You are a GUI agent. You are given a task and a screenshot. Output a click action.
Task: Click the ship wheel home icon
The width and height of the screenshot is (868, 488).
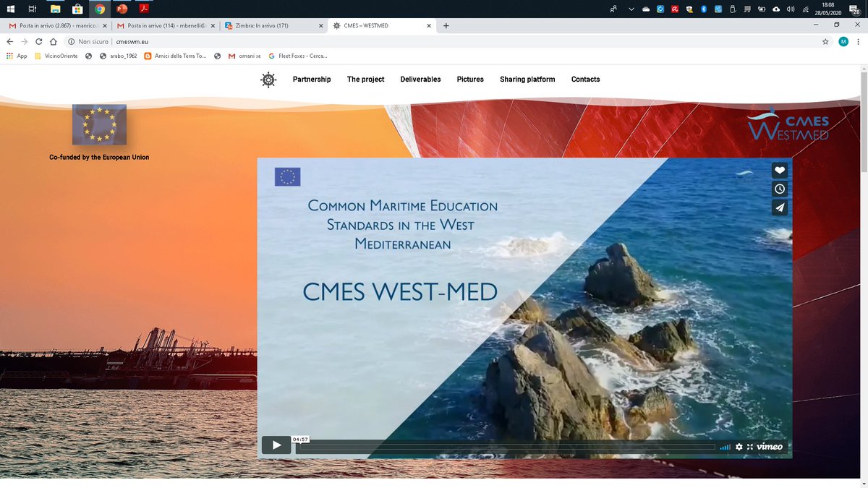click(x=268, y=80)
